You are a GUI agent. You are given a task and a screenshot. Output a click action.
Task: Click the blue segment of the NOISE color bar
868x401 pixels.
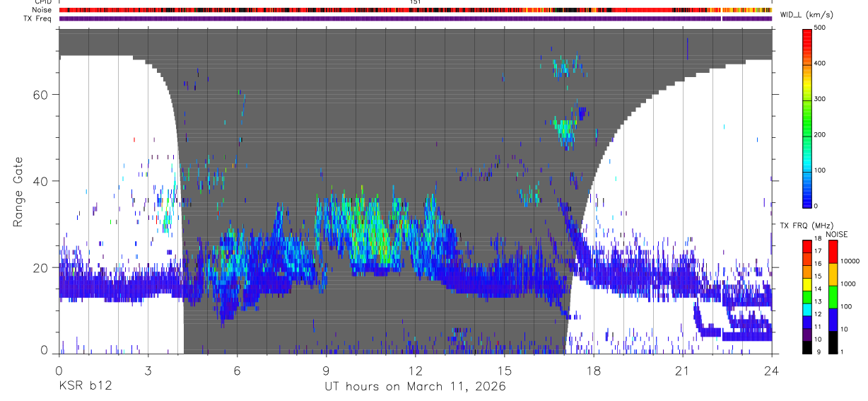click(833, 320)
